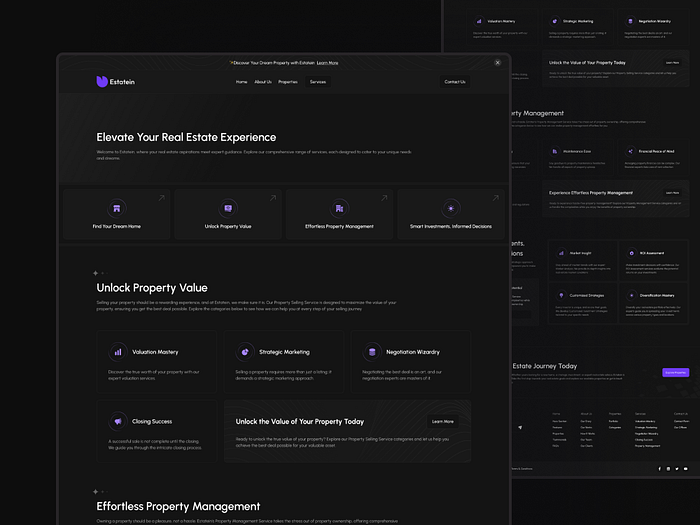Click the Effortless Property Management building icon

[x=339, y=208]
